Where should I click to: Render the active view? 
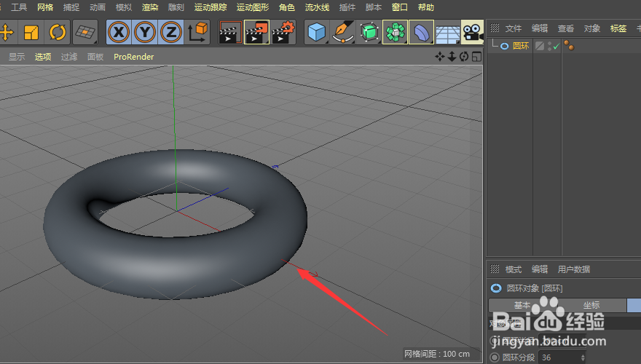click(230, 32)
